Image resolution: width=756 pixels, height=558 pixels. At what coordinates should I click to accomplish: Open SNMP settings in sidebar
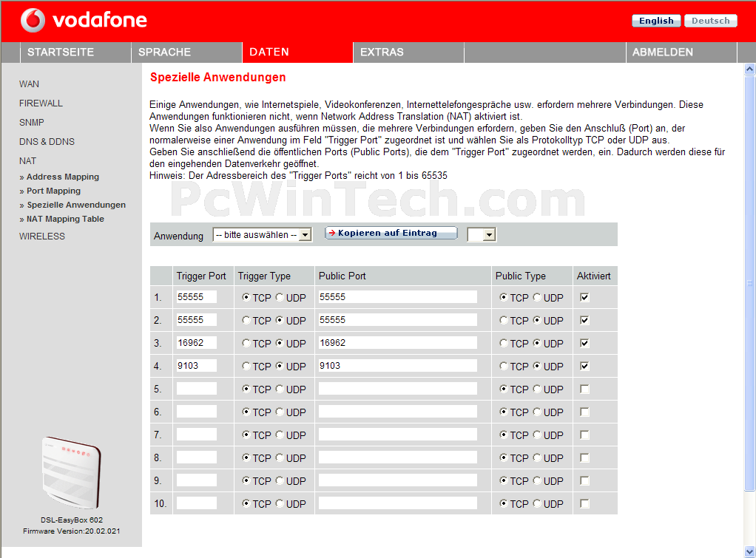pyautogui.click(x=31, y=123)
